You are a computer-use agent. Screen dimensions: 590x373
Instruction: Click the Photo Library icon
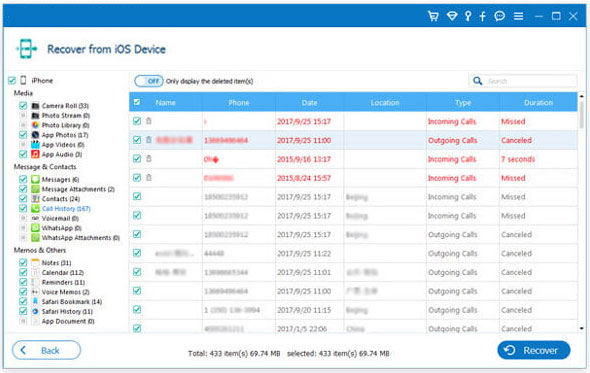click(35, 125)
